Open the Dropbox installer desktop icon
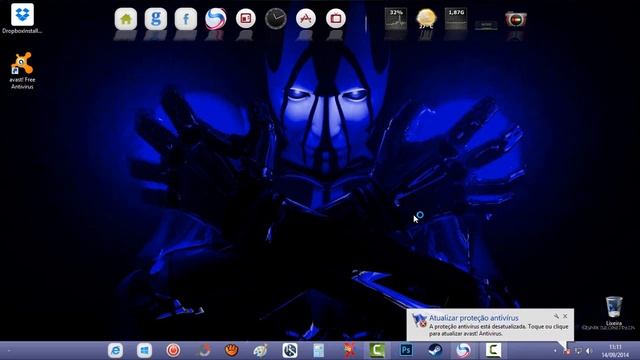640x360 pixels. click(x=22, y=19)
